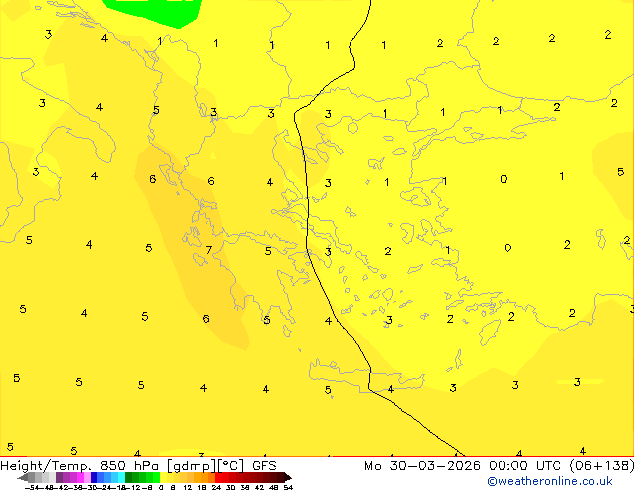Click the "7" temperature value over western Greece

coord(209,250)
